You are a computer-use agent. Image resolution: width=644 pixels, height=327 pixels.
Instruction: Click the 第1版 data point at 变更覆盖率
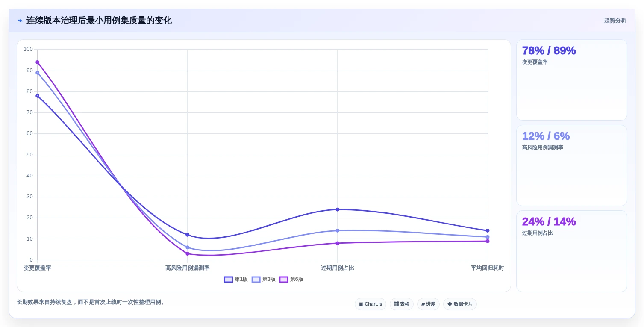(x=38, y=96)
